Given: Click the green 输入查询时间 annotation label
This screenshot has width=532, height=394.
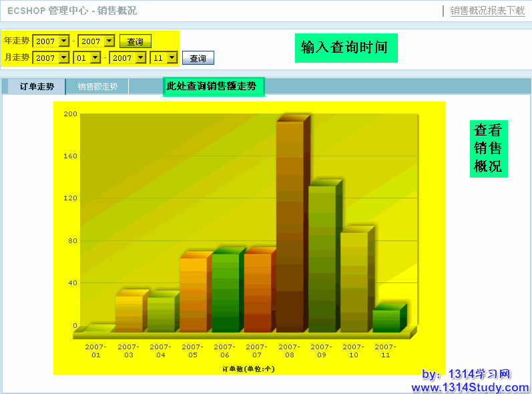Looking at the screenshot, I should point(346,48).
